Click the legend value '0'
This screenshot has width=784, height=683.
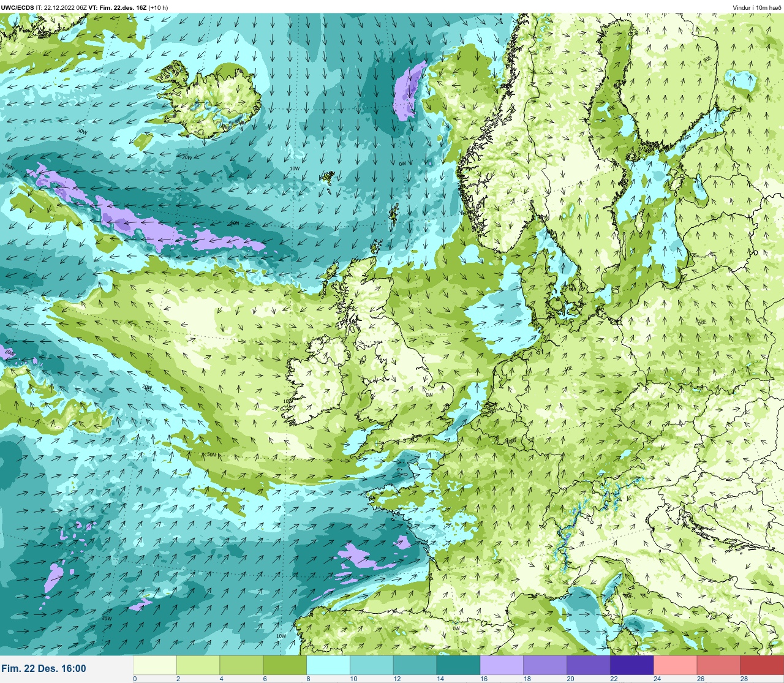135,679
